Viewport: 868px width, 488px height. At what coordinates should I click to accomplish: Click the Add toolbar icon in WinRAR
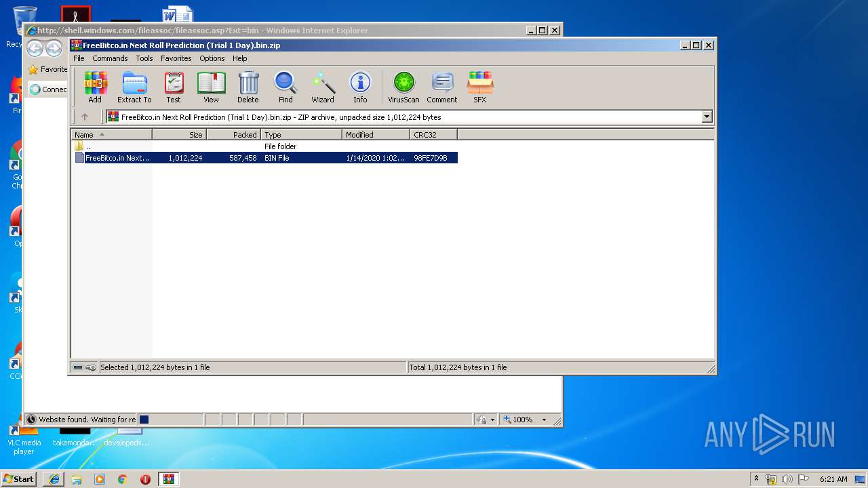tap(95, 87)
